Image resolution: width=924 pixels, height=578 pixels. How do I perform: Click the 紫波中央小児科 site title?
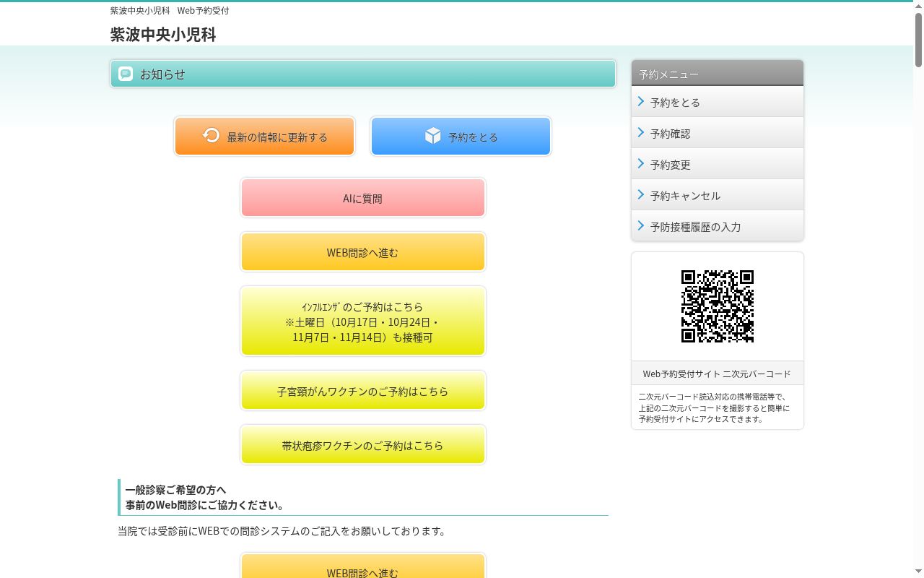[x=163, y=35]
